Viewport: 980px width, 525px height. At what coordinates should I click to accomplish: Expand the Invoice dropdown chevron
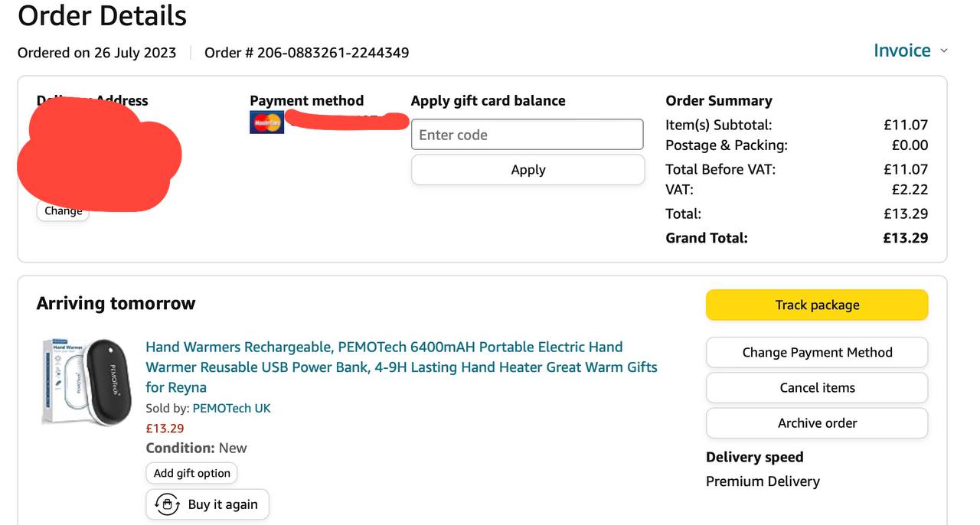point(944,51)
